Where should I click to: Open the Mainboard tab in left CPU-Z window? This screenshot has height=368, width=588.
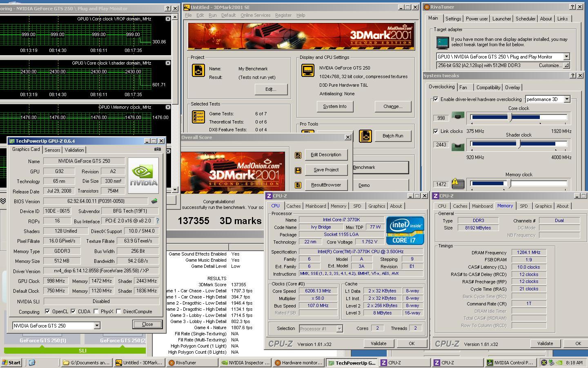(316, 206)
